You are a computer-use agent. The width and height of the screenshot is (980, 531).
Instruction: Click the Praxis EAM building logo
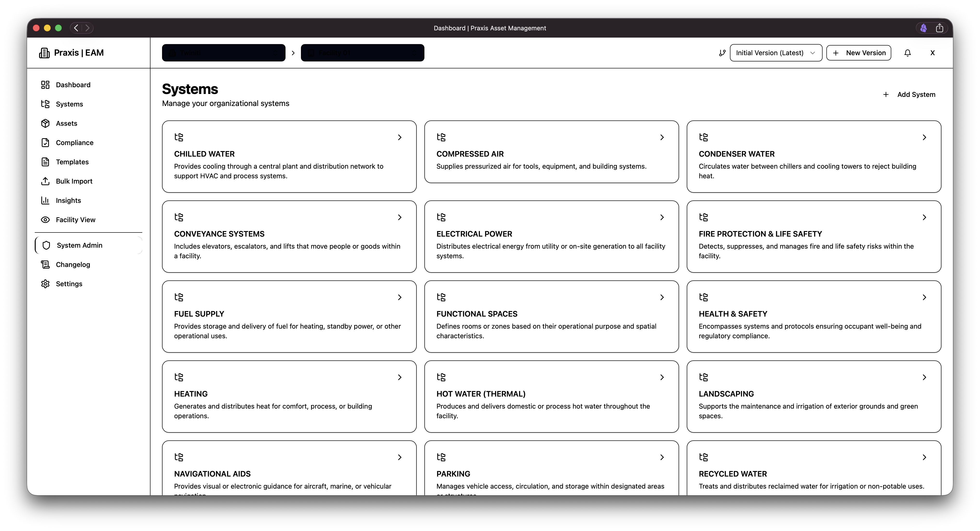[x=44, y=53]
